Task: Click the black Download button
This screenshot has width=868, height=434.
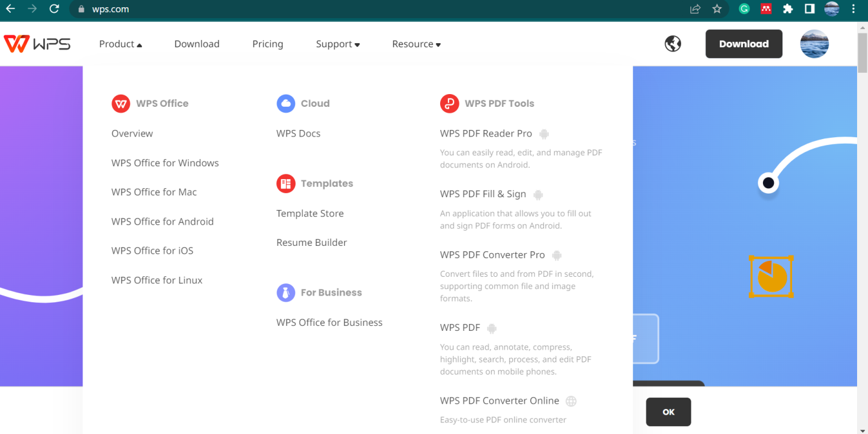Action: [x=744, y=44]
